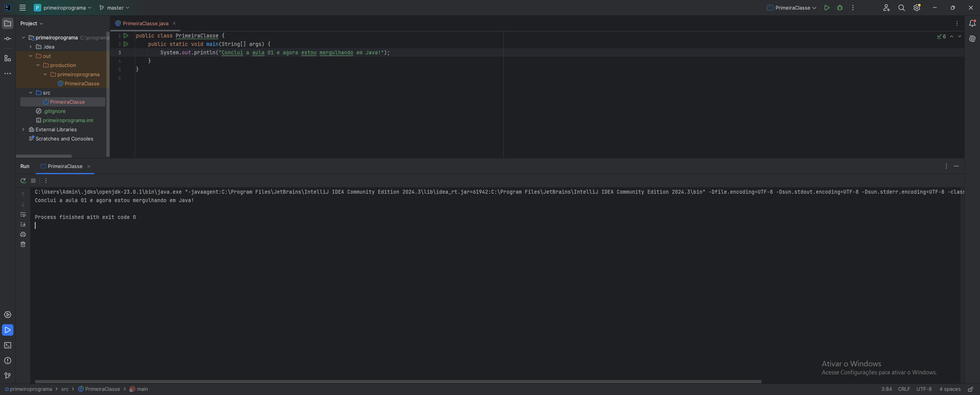Open editor tabs options menu

click(x=957, y=23)
